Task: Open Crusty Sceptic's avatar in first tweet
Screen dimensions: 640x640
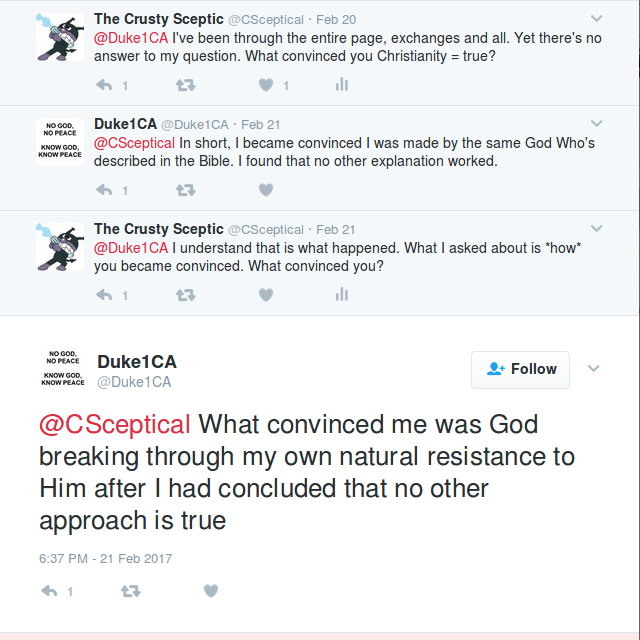Action: pyautogui.click(x=60, y=37)
